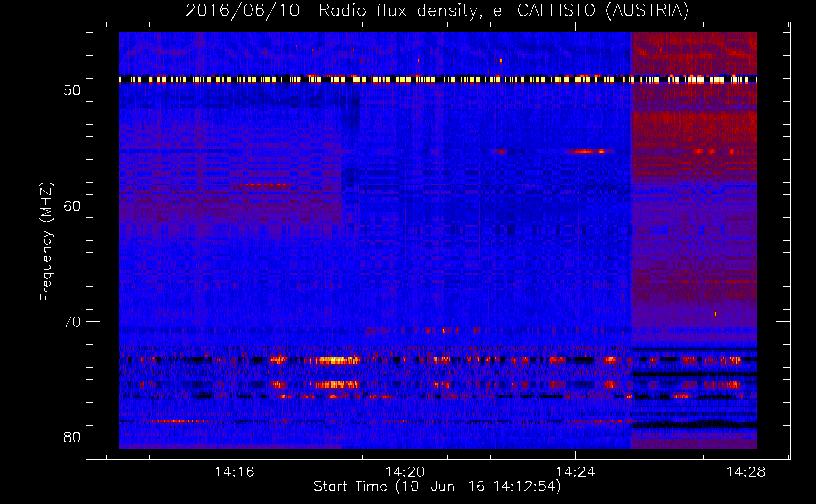
Task: Click the 14:28 time tick label
Action: [x=746, y=472]
